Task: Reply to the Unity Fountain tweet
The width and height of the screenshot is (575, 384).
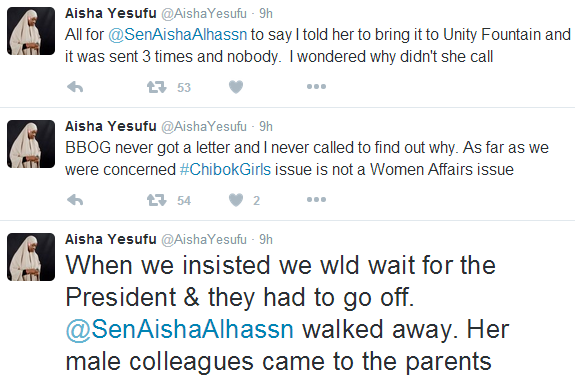Action: coord(76,87)
